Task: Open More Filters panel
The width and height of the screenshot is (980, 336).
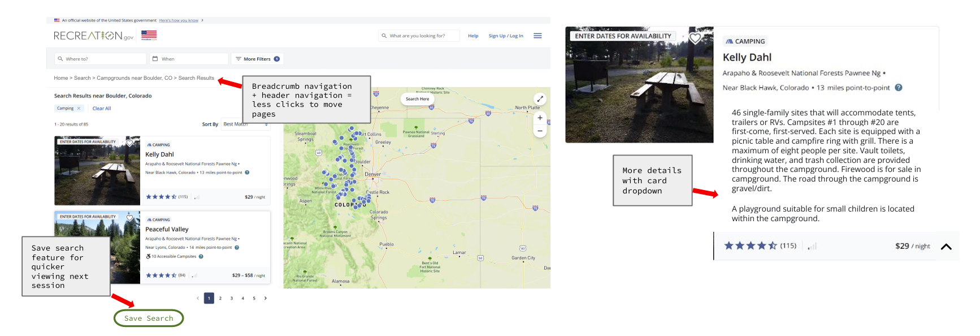Action: [x=257, y=59]
